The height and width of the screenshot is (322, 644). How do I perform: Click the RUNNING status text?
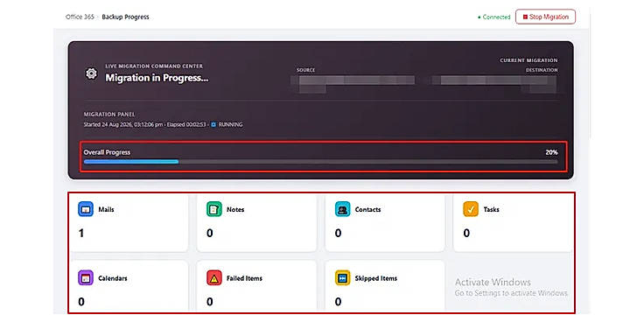coord(230,124)
